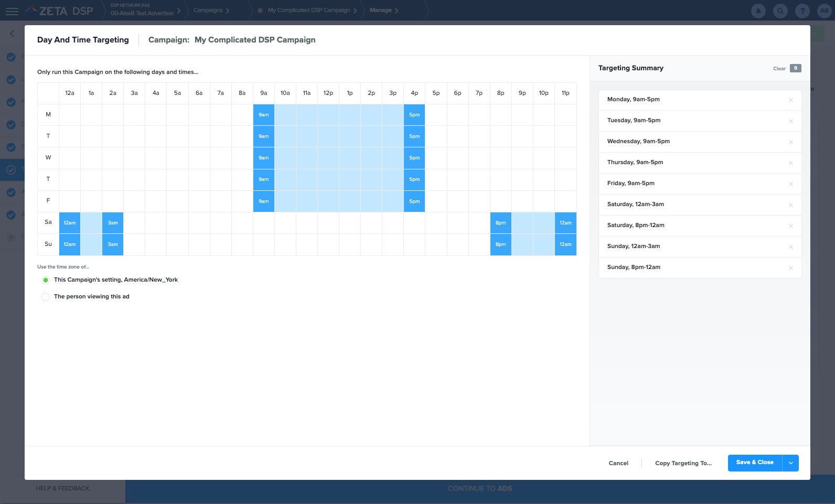Open the notifications bell icon
835x504 pixels.
tap(758, 10)
